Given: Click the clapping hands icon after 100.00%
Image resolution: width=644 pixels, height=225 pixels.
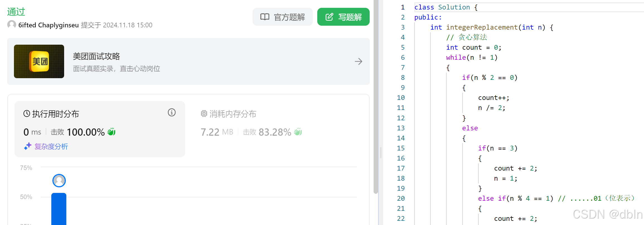Looking at the screenshot, I should (x=112, y=132).
